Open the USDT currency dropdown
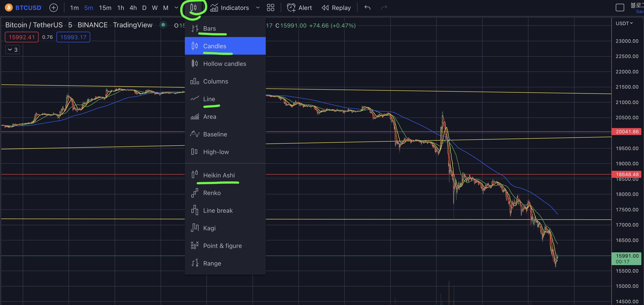644x305 pixels. coord(624,24)
